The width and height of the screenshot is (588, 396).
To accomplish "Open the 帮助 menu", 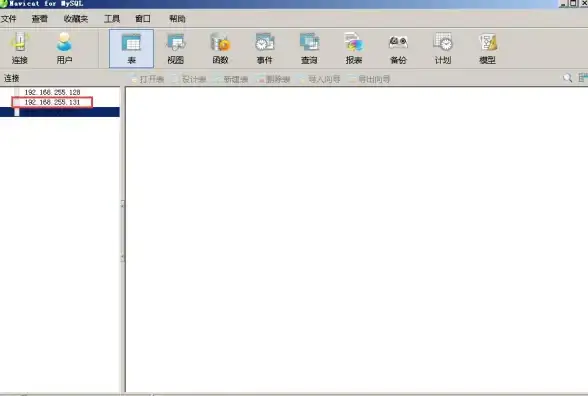I will (x=177, y=18).
